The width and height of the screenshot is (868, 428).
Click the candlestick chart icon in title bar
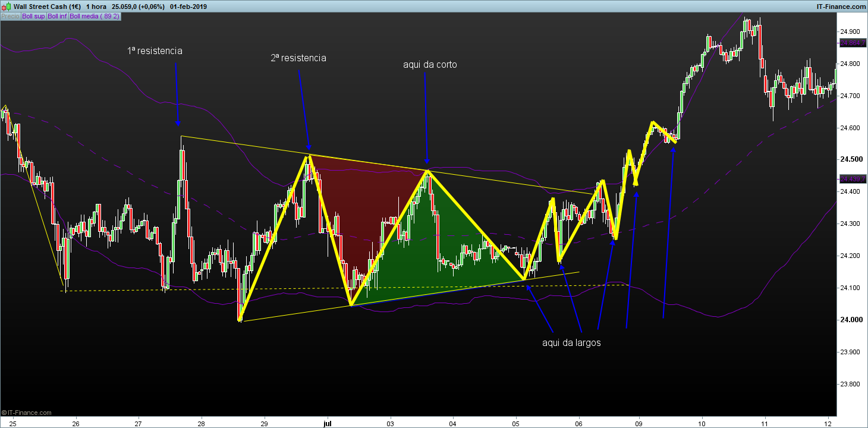6,6
